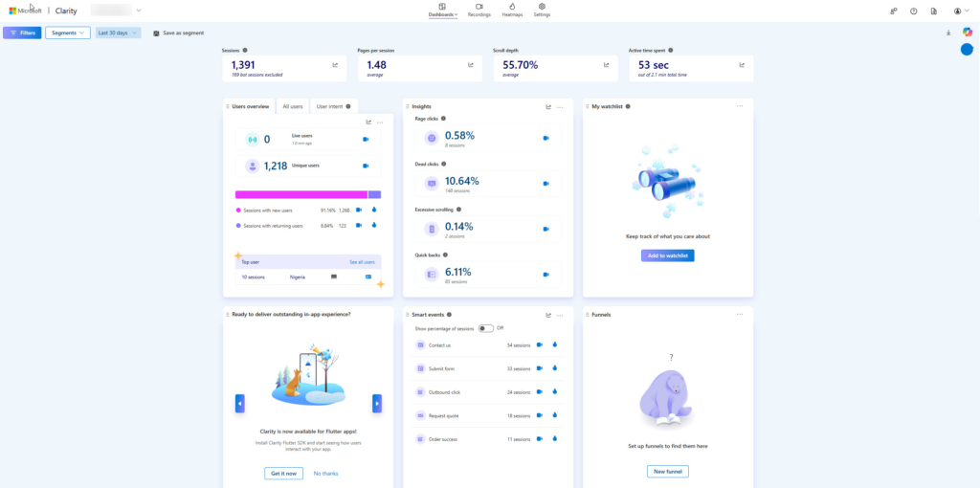The width and height of the screenshot is (980, 488).
Task: Show previous promo slide with left arrow
Action: coord(240,403)
